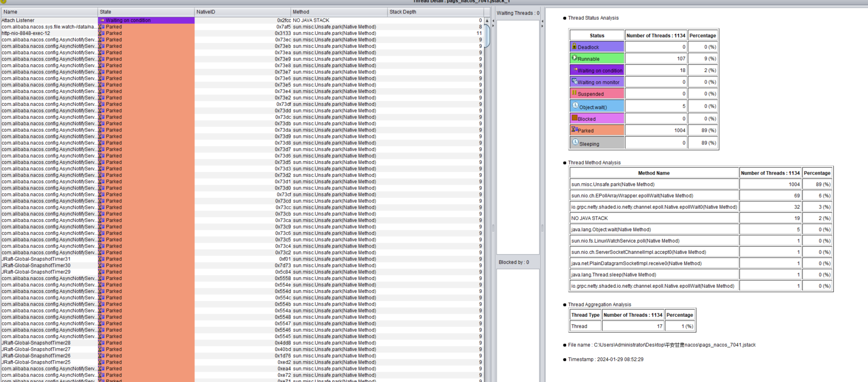The height and width of the screenshot is (382, 868).
Task: Click Parked icon in the row with NativeID 0x5558
Action: click(x=102, y=279)
